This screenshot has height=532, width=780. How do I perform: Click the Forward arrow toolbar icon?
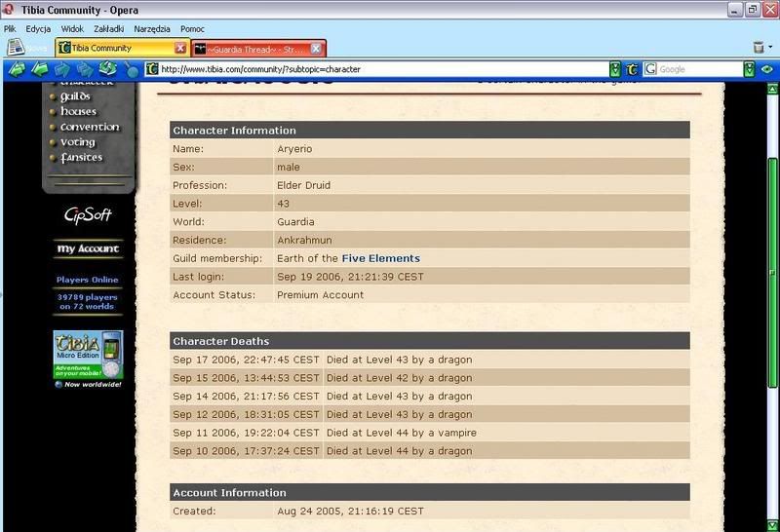coord(62,69)
